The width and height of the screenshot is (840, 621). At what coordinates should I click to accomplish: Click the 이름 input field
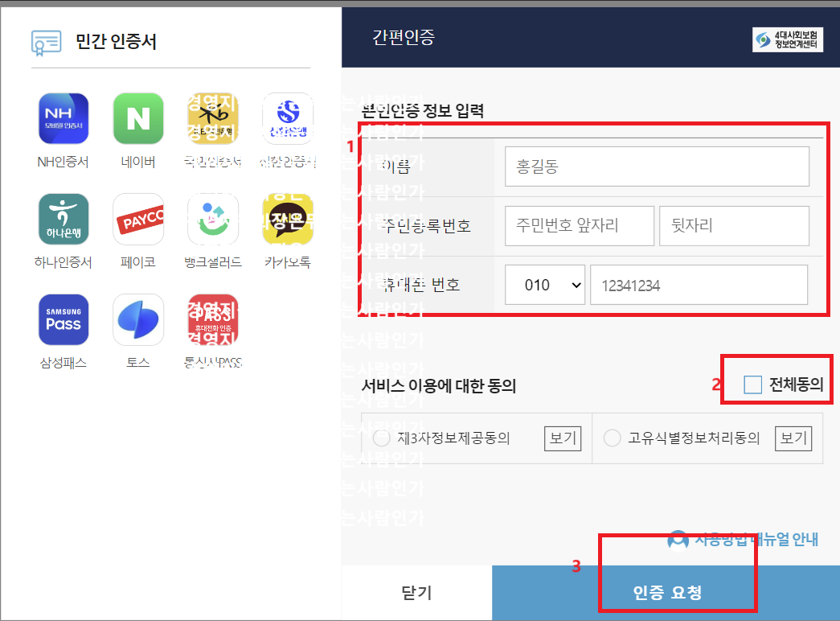(657, 167)
